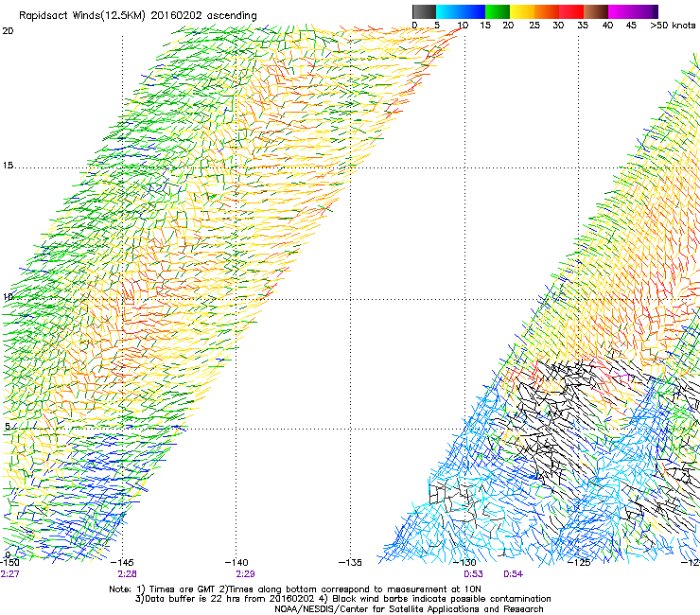Click the NOAA/NESDIS credit line
The width and height of the screenshot is (700, 615).
point(409,609)
